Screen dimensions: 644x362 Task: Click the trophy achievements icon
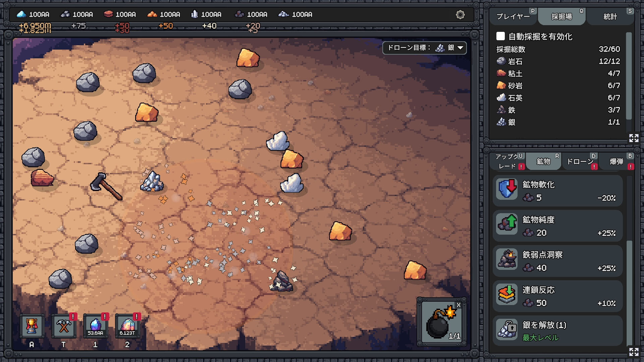click(x=32, y=326)
